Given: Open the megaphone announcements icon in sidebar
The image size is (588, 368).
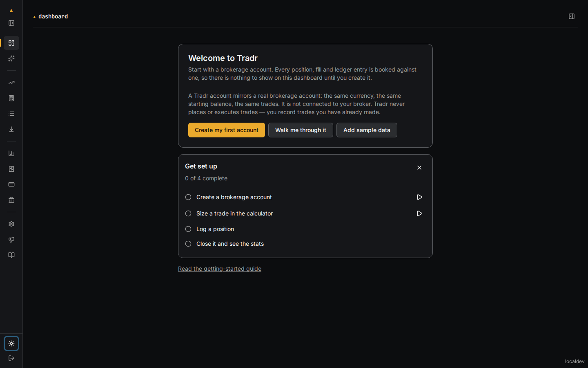Looking at the screenshot, I should 11,240.
